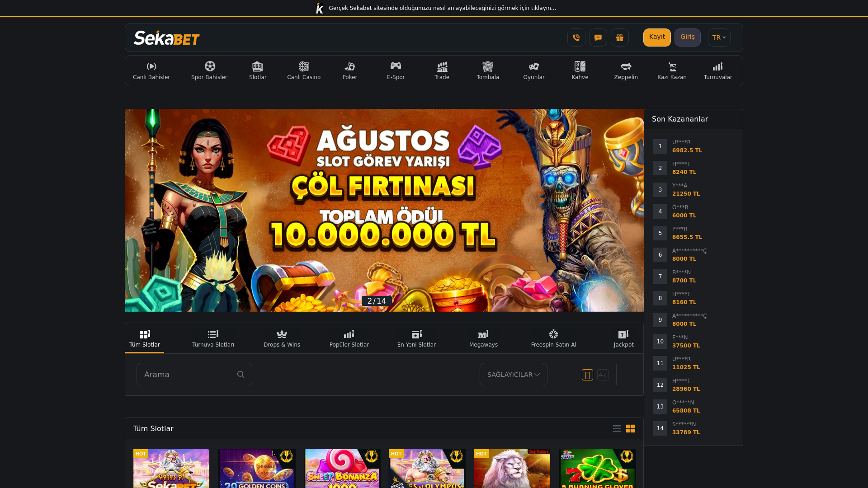Select the Jackpot tab

tap(623, 338)
